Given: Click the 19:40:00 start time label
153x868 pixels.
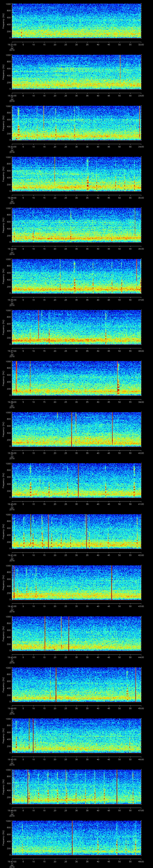Looking at the screenshot, I should (12, 504).
